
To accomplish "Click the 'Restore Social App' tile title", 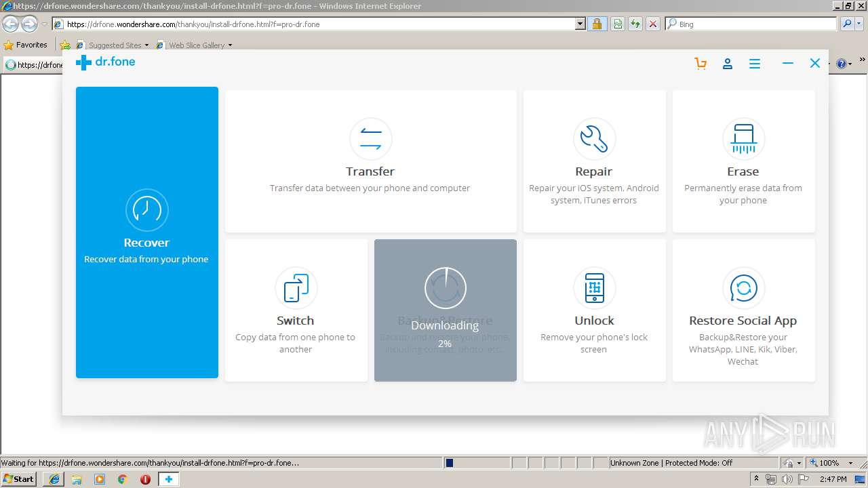I will [x=743, y=321].
